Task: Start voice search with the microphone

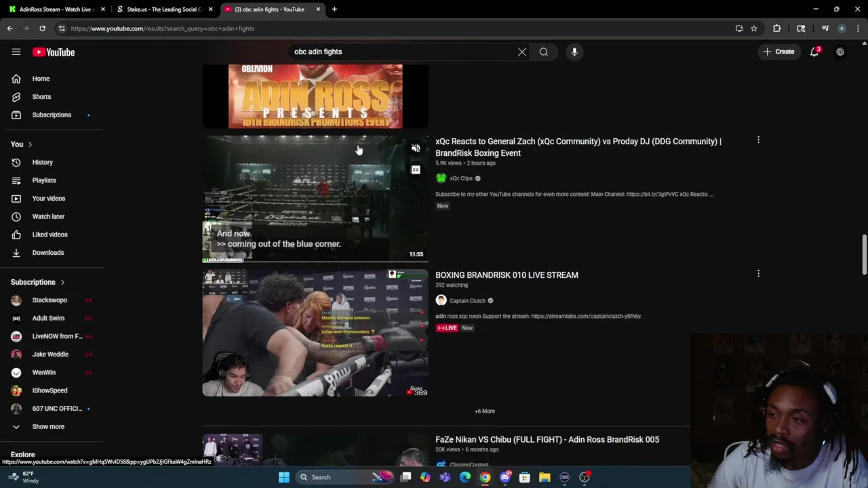Action: [x=574, y=52]
